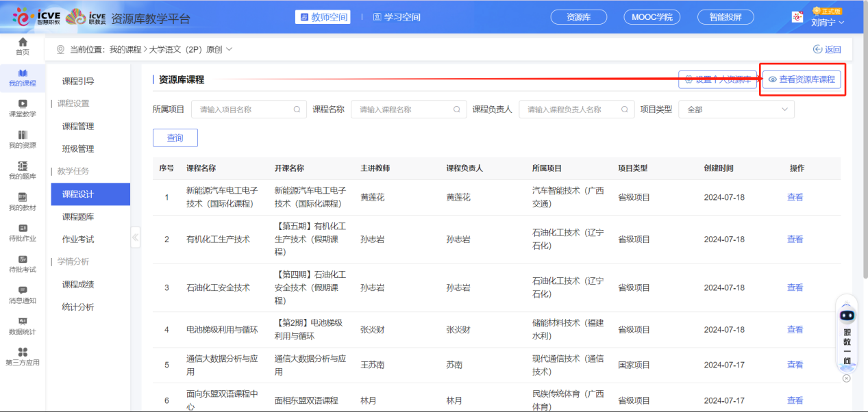
Task: Collapse the course menu side panel
Action: [135, 237]
